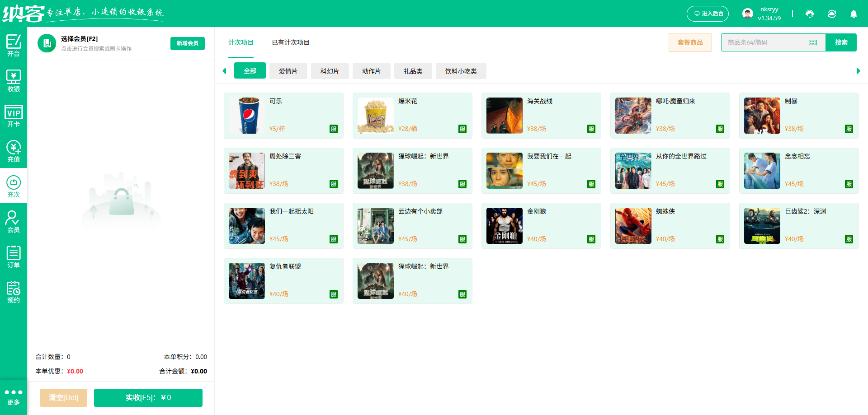The image size is (868, 415).
Task: Click the 清空[Del] clear button
Action: [x=64, y=398]
